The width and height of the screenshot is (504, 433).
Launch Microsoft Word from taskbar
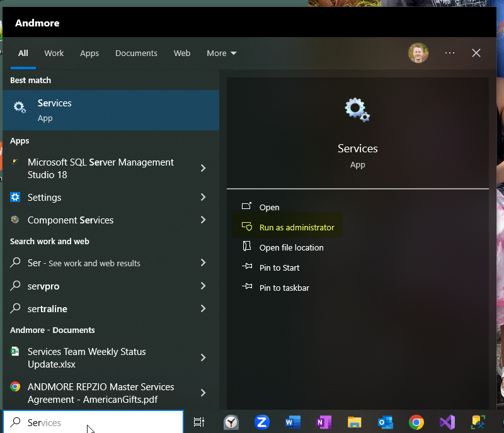pos(293,422)
